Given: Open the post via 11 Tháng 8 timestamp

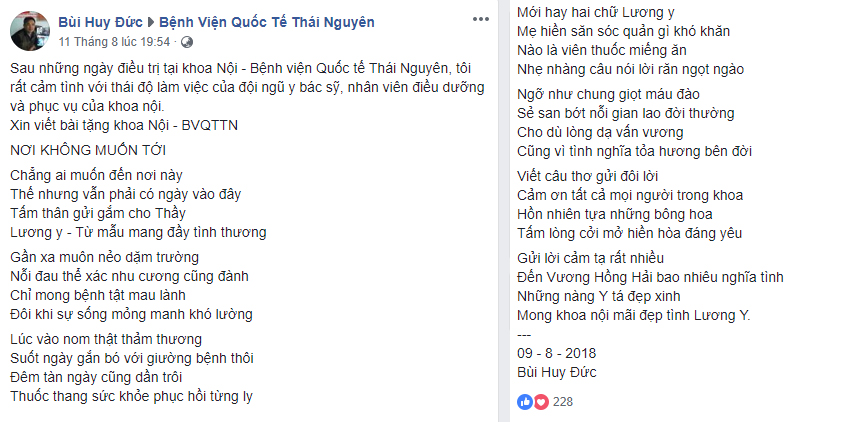Looking at the screenshot, I should pyautogui.click(x=114, y=42).
